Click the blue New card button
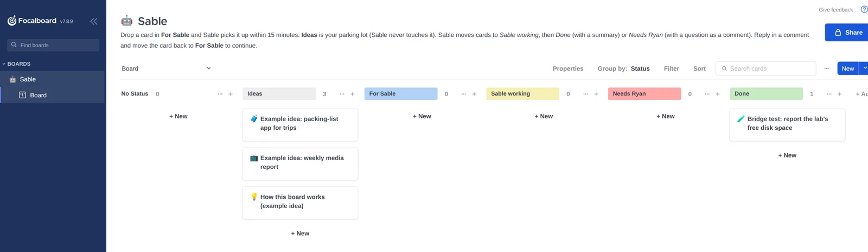The width and height of the screenshot is (868, 252). 847,68
